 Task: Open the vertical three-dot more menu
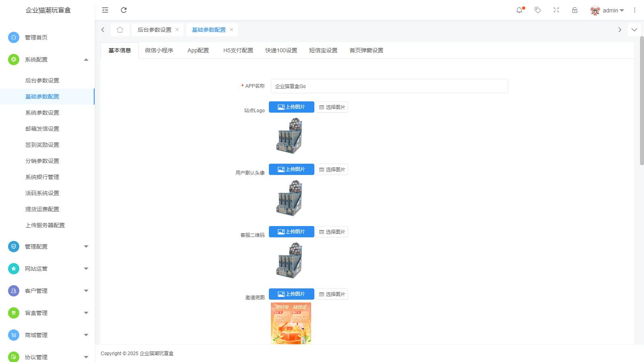coord(635,10)
